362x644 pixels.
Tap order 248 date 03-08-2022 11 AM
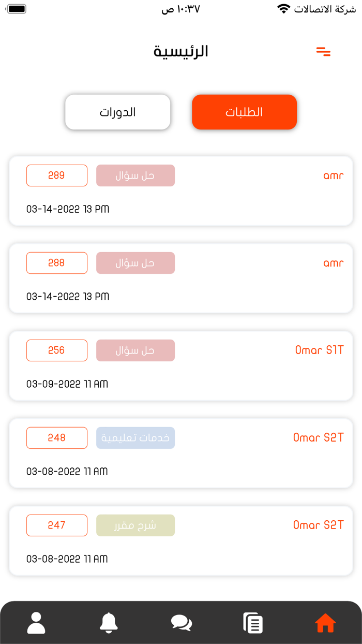point(67,472)
